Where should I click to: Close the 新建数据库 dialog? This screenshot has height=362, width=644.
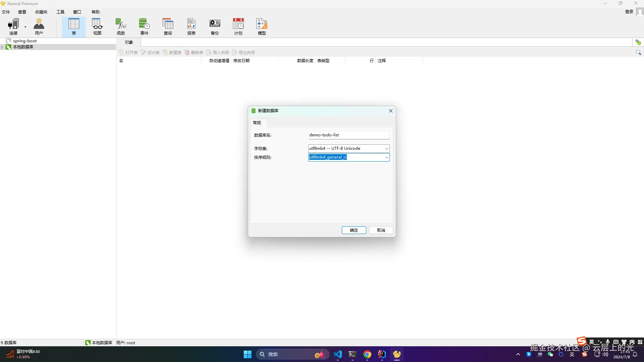[390, 111]
